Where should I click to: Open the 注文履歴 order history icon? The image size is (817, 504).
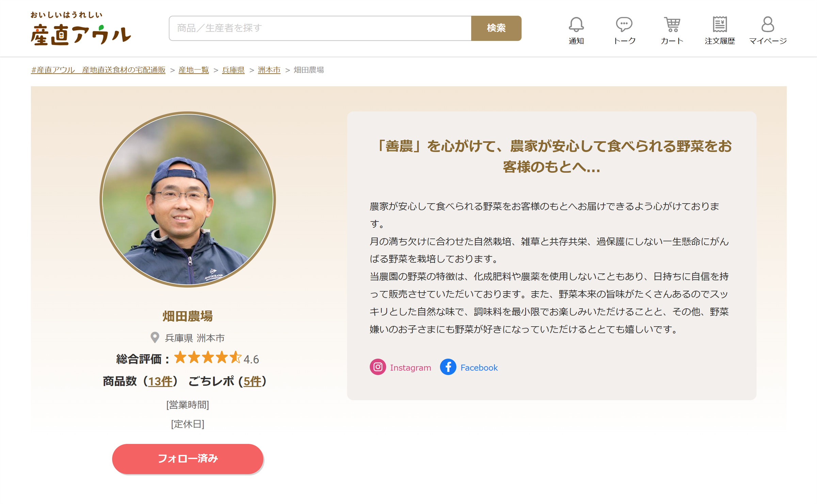click(720, 24)
